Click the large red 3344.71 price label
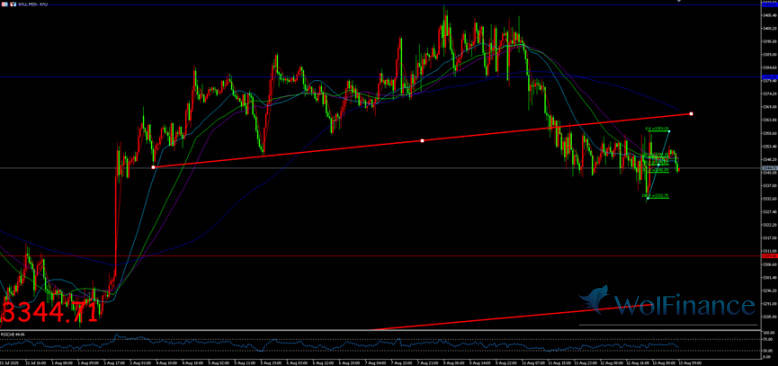Image resolution: width=778 pixels, height=366 pixels. tap(50, 313)
